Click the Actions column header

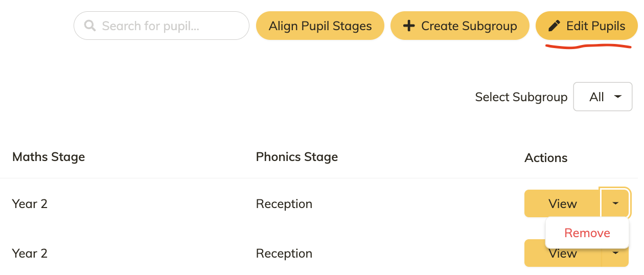point(546,157)
